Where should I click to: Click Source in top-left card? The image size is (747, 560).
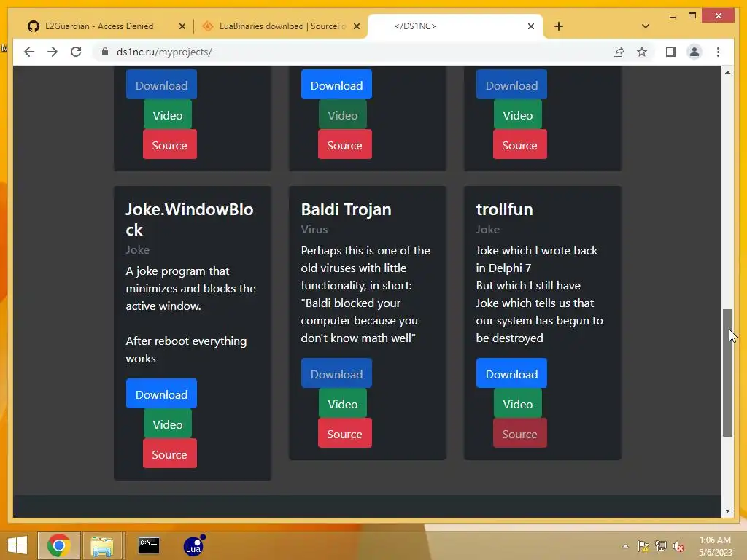(x=169, y=145)
